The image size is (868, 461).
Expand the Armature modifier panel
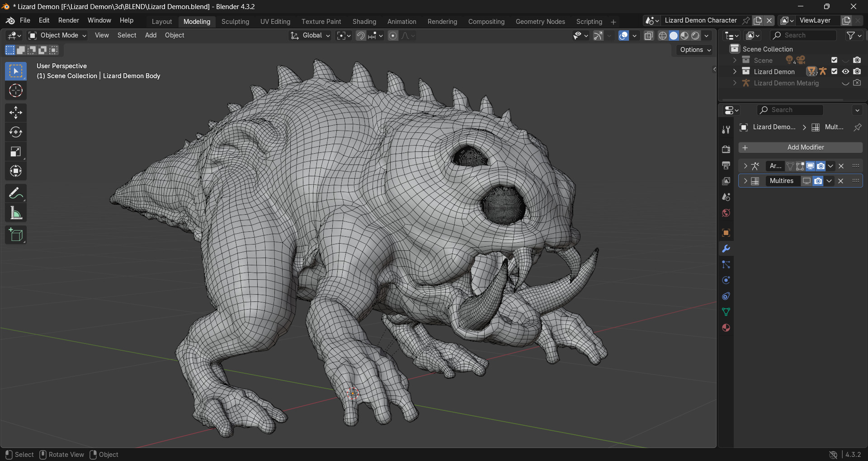pyautogui.click(x=745, y=166)
